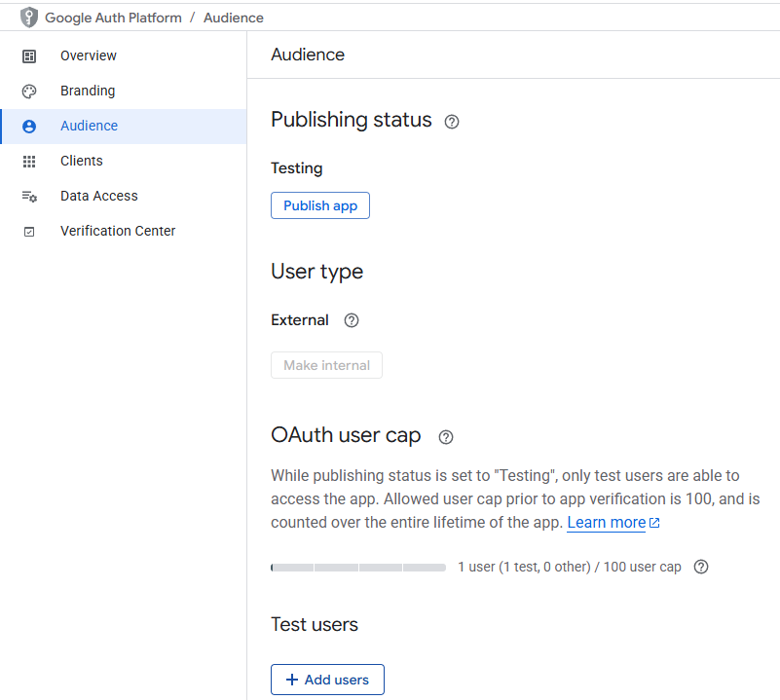This screenshot has height=700, width=780.
Task: Click the Google Auth Platform shield icon
Action: [29, 18]
